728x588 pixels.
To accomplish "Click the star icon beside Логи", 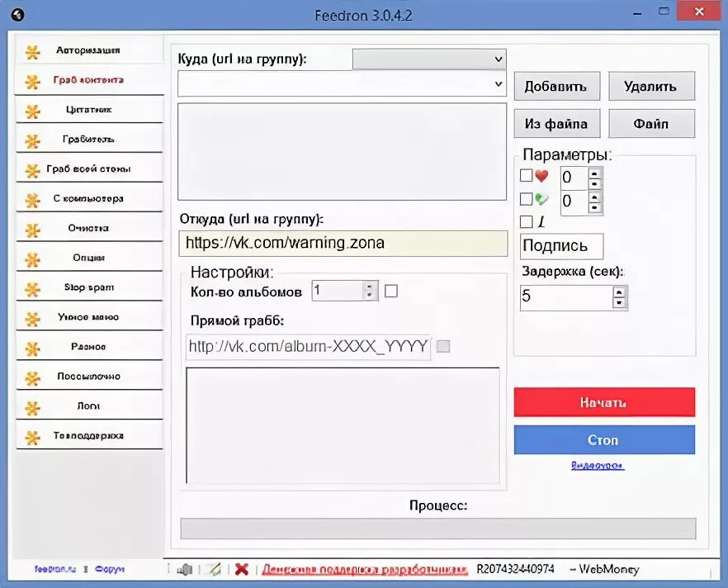I will 32,408.
